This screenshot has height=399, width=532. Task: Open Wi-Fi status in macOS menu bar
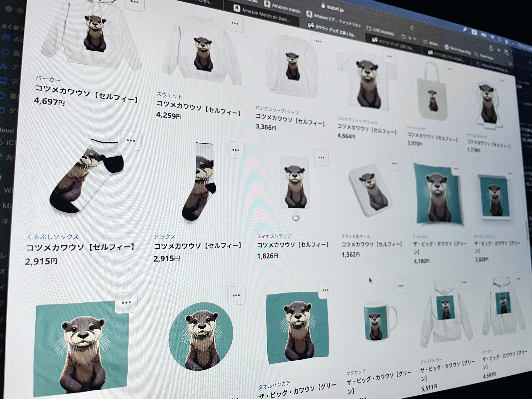click(x=492, y=38)
